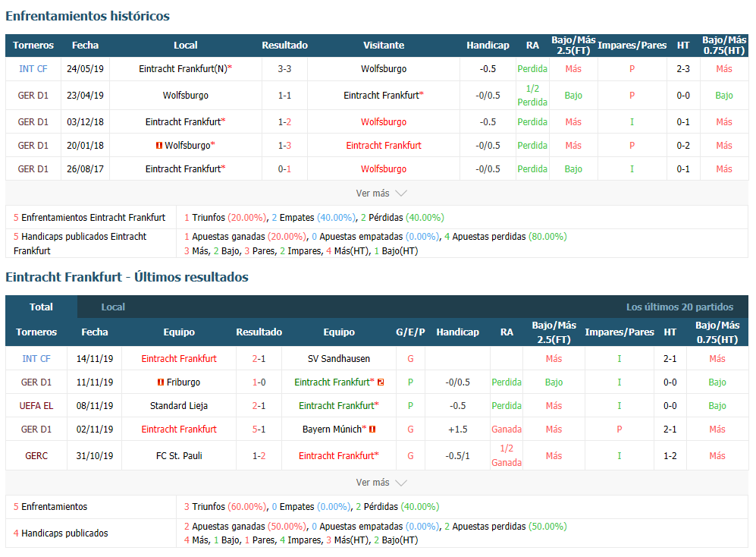Viewport: 756px width, 557px height.
Task: Click the 1/2 Perdida value on 23/04/19
Action: [532, 96]
